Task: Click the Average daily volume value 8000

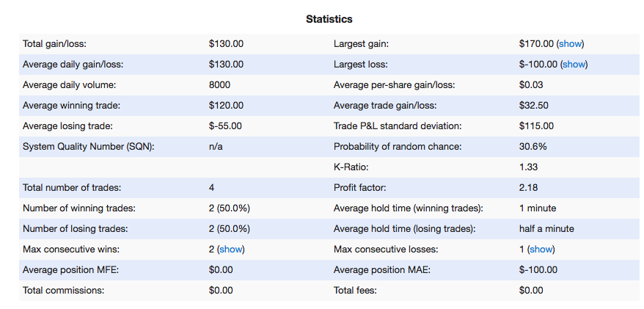Action: (219, 85)
